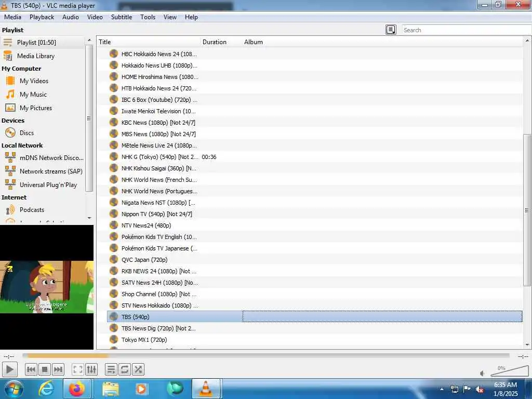The image size is (532, 399).
Task: Open Media Library in sidebar
Action: pyautogui.click(x=43, y=56)
